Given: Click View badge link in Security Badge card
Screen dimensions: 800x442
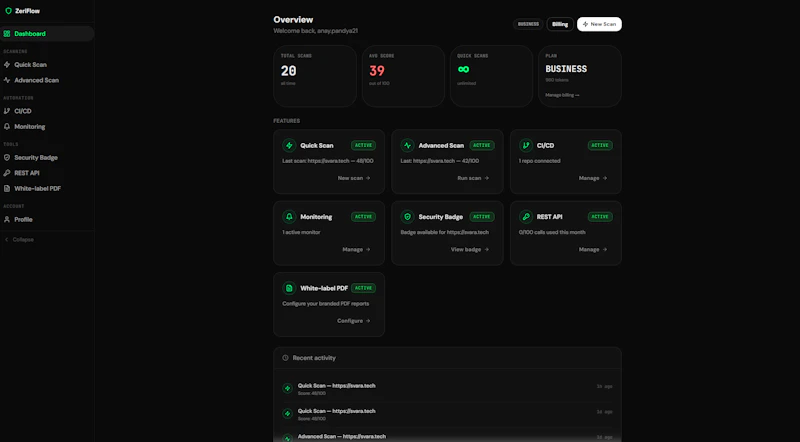Looking at the screenshot, I should coord(470,250).
